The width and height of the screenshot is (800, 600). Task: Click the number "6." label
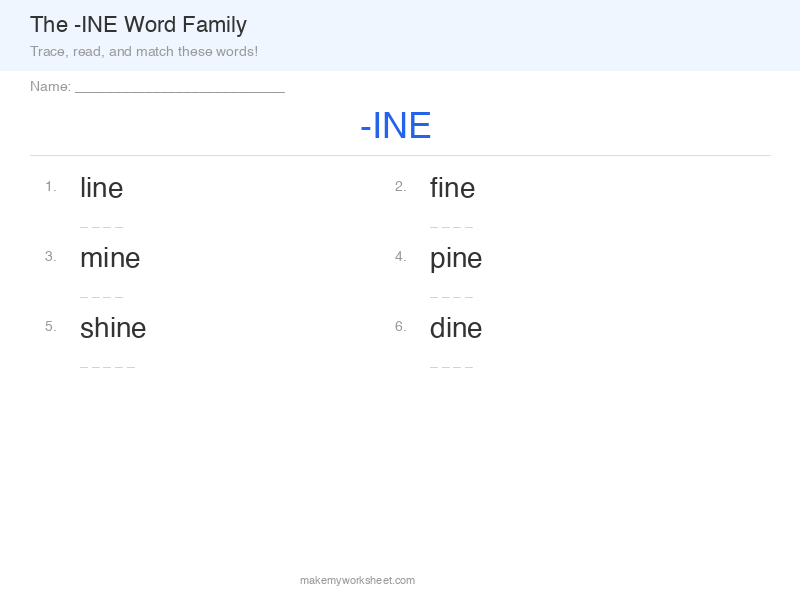pyautogui.click(x=402, y=325)
